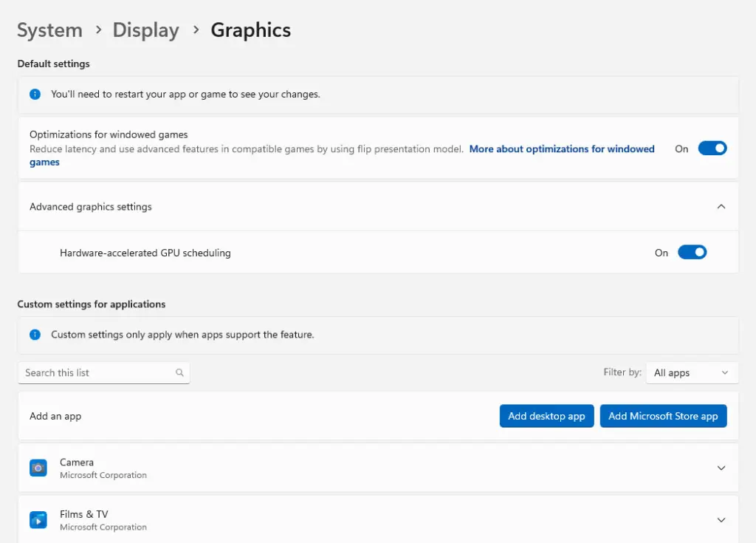Viewport: 756px width, 543px height.
Task: Click Microsoft Corporation under Camera
Action: 103,475
